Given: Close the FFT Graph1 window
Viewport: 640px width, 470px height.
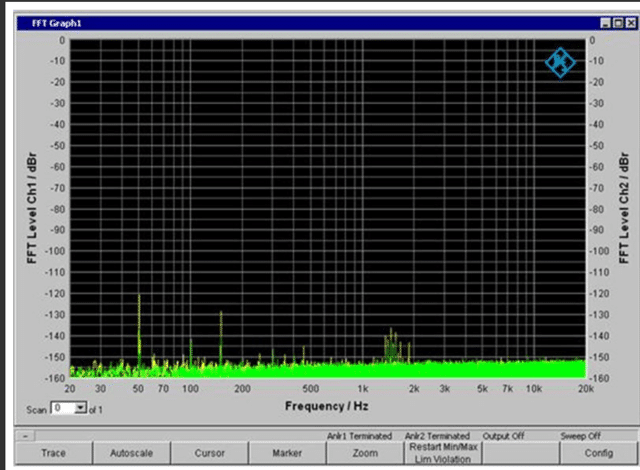Looking at the screenshot, I should click(631, 23).
